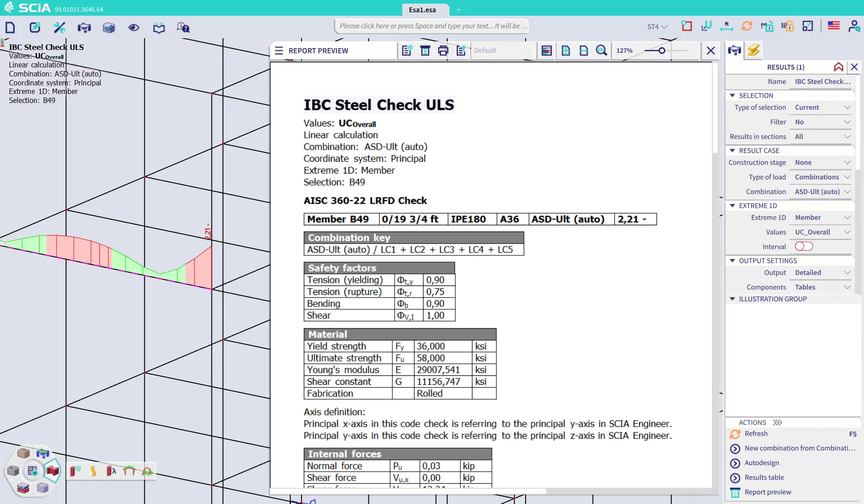This screenshot has width=864, height=504.
Task: Click the check box cube icon
Action: pos(109,27)
